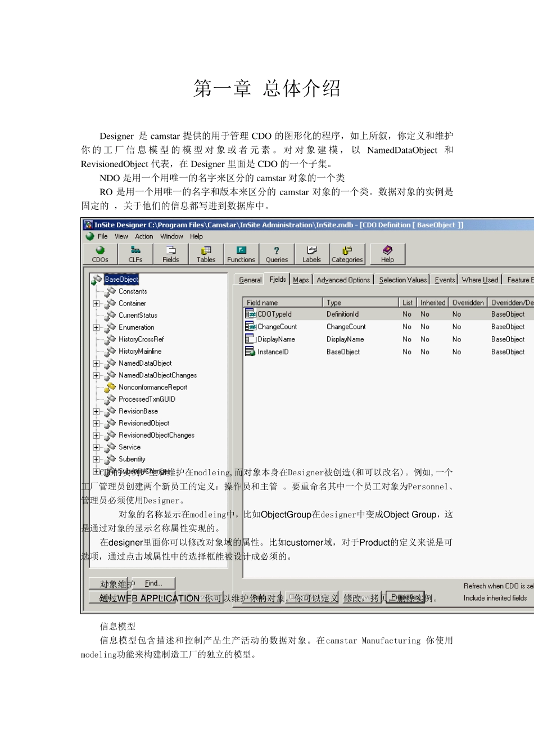The width and height of the screenshot is (534, 756).
Task: Sort by the Type column header
Action: point(361,303)
